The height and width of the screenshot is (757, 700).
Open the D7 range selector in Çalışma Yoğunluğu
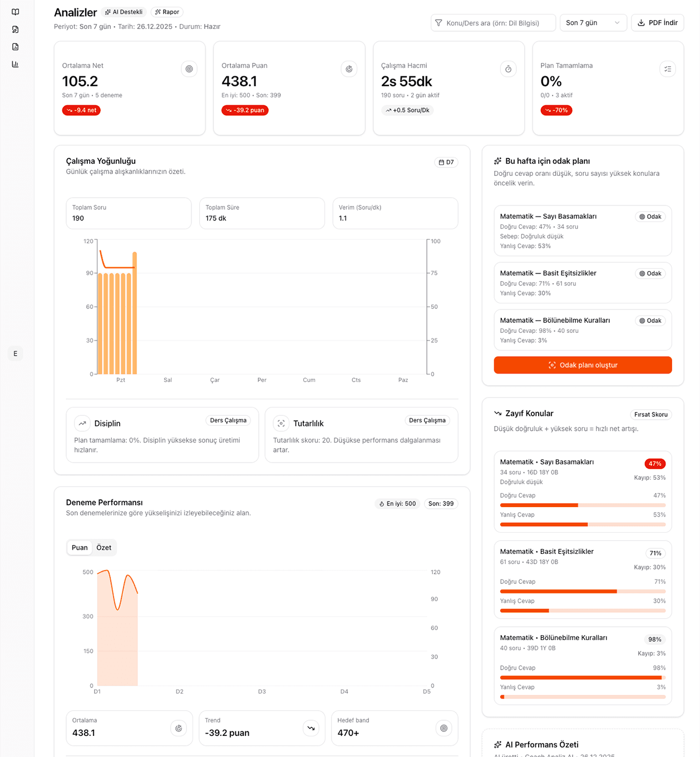(446, 163)
